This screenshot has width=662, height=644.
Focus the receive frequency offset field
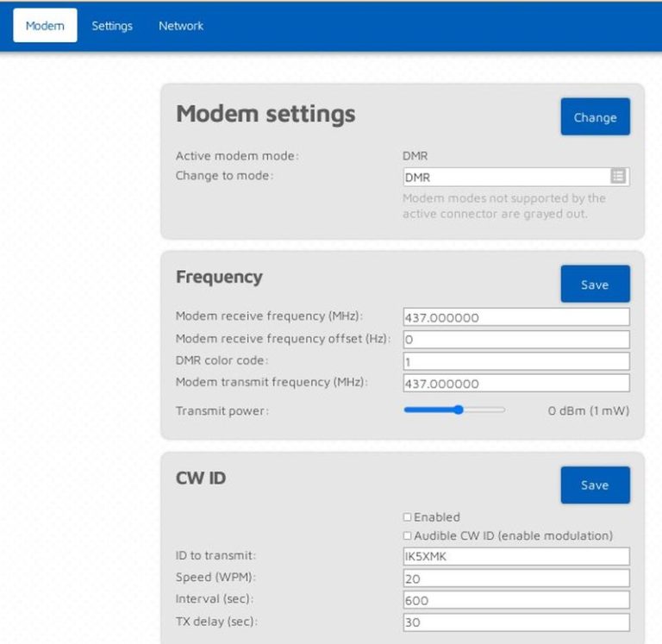coord(516,339)
